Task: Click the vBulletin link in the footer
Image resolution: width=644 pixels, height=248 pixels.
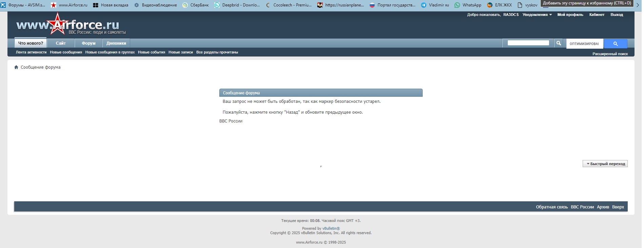Action: [330, 228]
